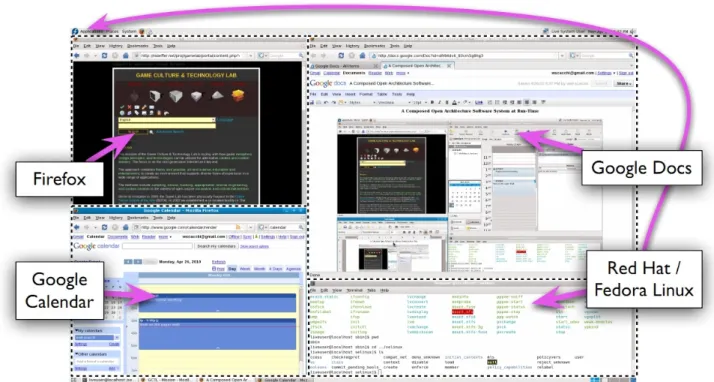
Task: Click network icon beside Live System User
Action: (x=546, y=31)
